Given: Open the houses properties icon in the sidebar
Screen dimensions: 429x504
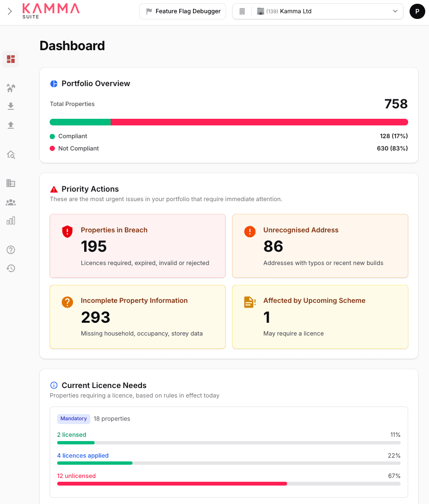Looking at the screenshot, I should (10, 88).
